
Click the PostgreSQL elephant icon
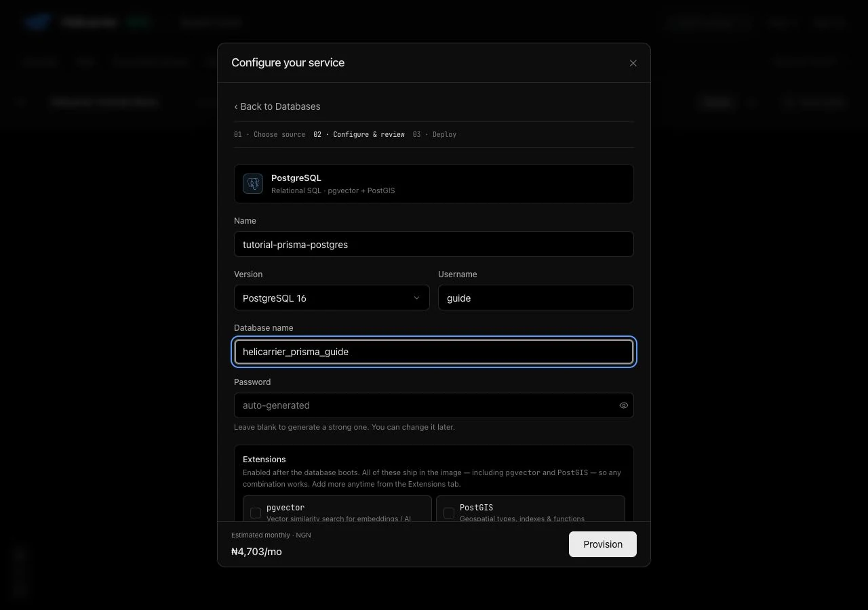[253, 184]
